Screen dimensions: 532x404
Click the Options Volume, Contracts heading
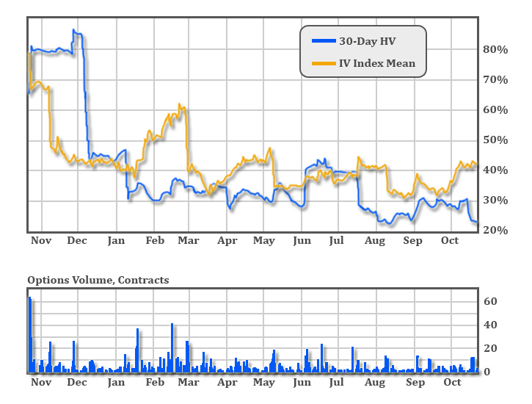[98, 280]
